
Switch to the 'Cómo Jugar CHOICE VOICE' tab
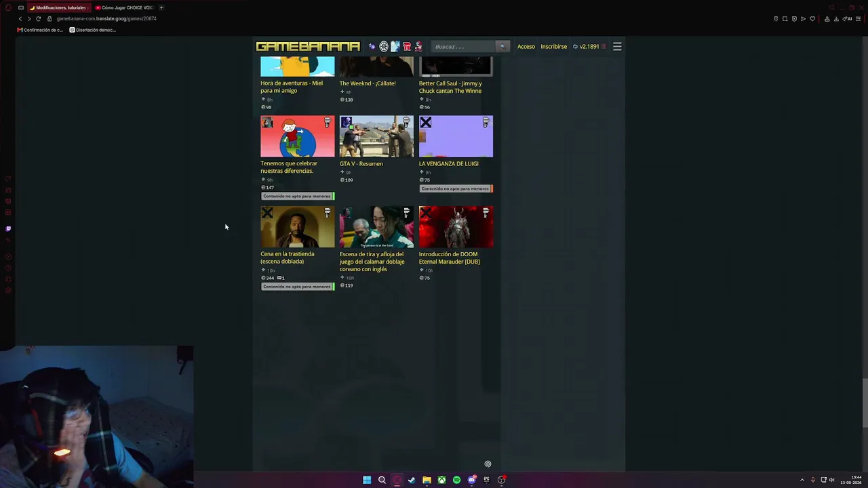[125, 7]
